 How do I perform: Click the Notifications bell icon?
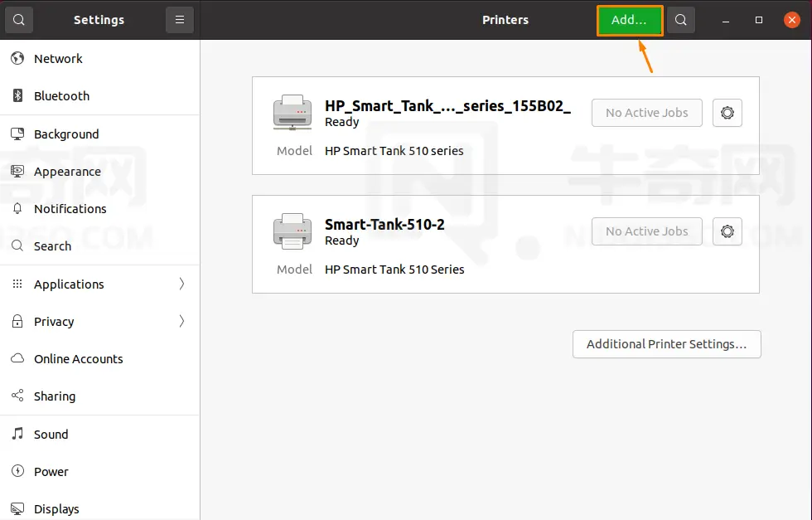click(x=17, y=208)
